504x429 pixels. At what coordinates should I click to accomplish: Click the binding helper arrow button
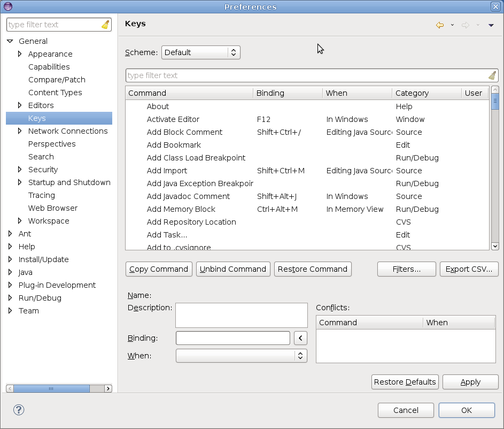[x=301, y=338]
